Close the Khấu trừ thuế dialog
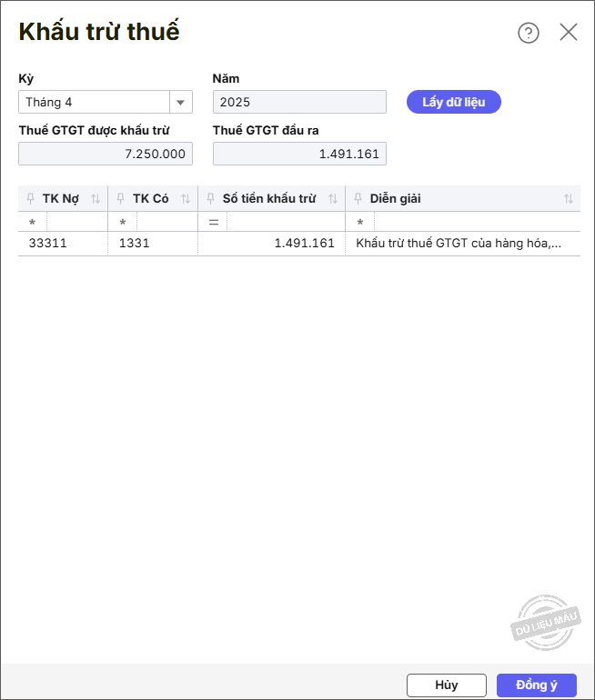This screenshot has width=595, height=700. tap(569, 33)
